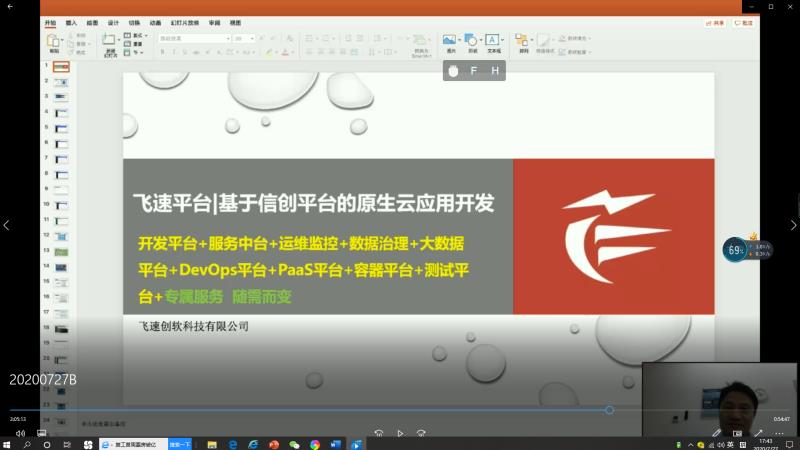
Task: Open the more options ellipsis menu
Action: 778,433
